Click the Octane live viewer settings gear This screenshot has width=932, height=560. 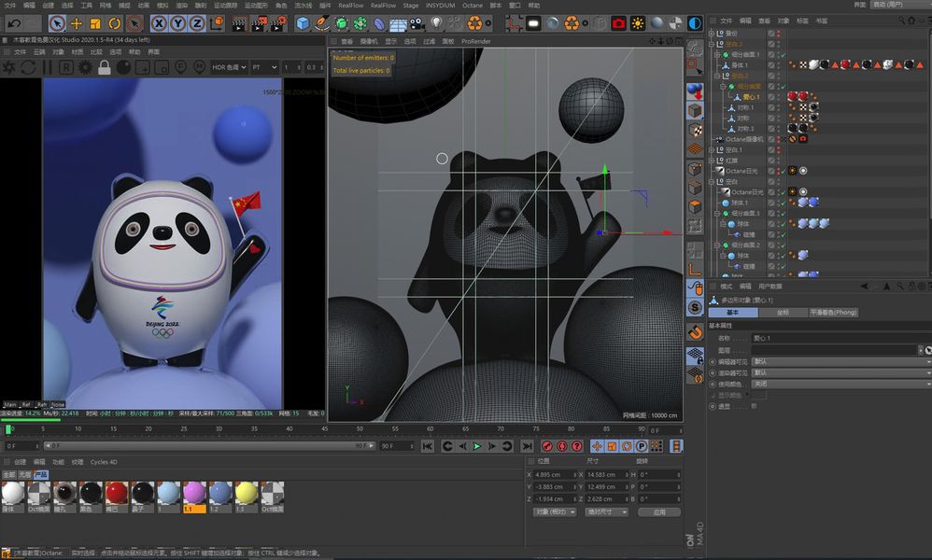pos(85,67)
